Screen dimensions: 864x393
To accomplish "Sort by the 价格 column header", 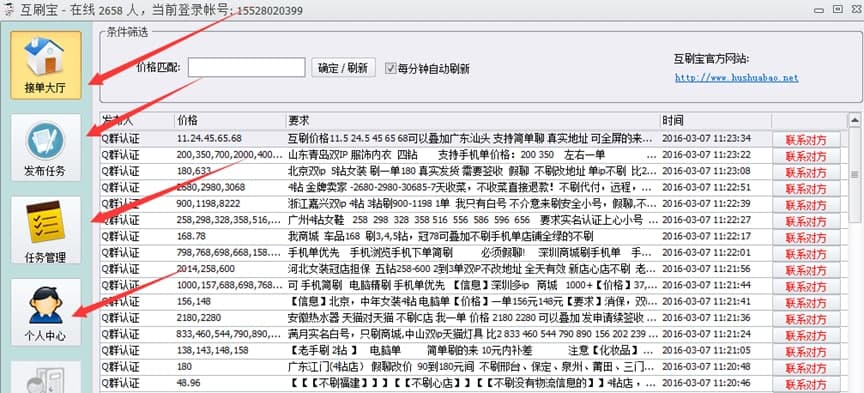I will tap(230, 121).
